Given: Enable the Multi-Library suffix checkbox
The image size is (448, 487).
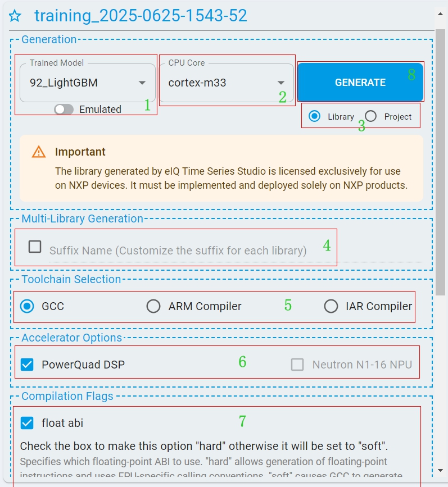Looking at the screenshot, I should [35, 247].
